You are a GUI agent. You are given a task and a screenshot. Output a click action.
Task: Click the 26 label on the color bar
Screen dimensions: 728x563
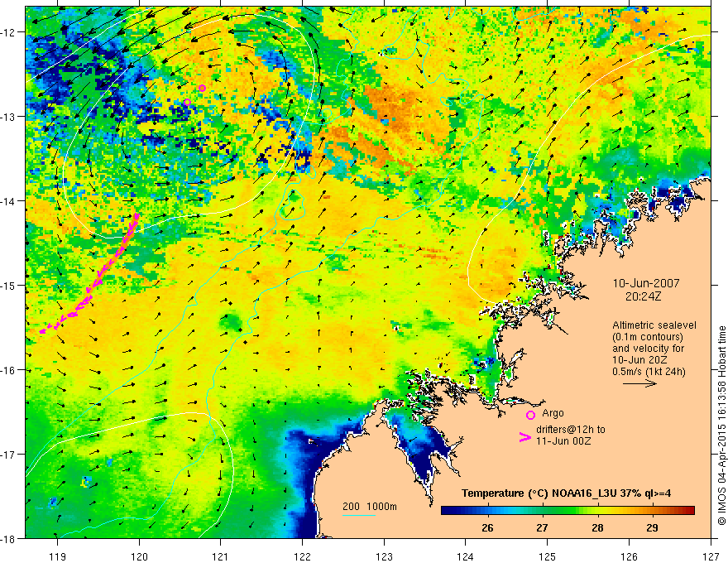click(487, 527)
